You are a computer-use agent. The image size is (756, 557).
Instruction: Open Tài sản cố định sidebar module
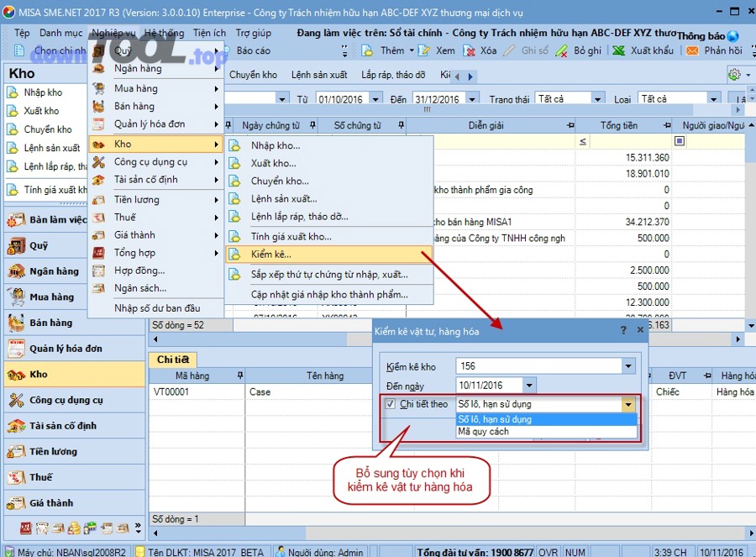pos(62,426)
